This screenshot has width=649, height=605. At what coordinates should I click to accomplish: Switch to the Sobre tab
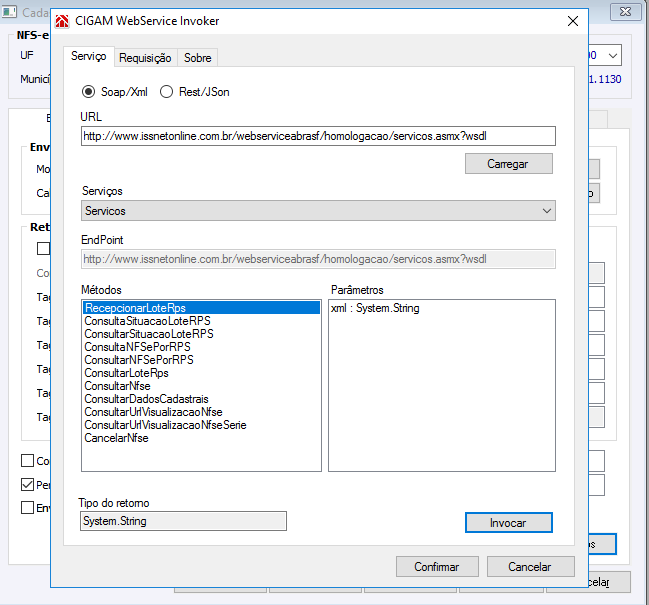click(197, 58)
